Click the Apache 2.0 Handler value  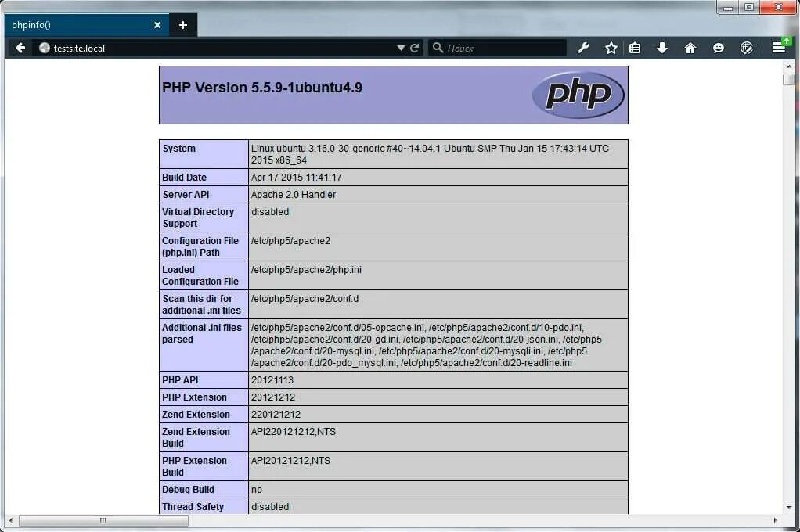(x=294, y=195)
